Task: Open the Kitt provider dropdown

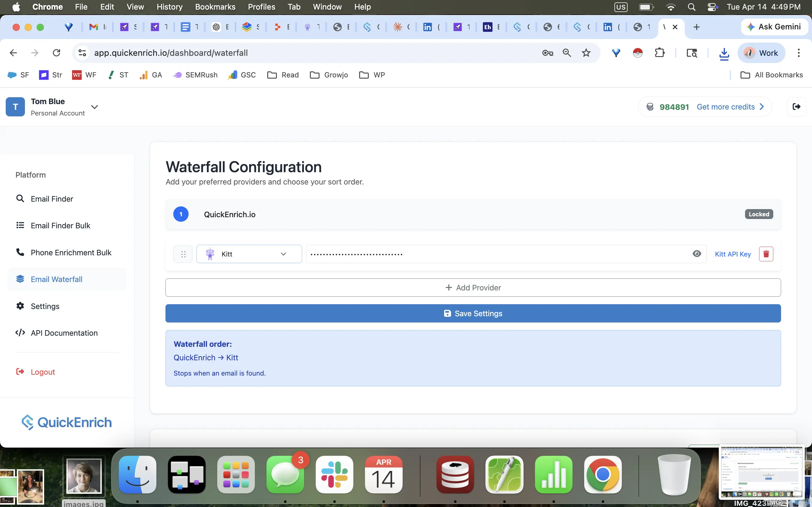Action: point(249,254)
